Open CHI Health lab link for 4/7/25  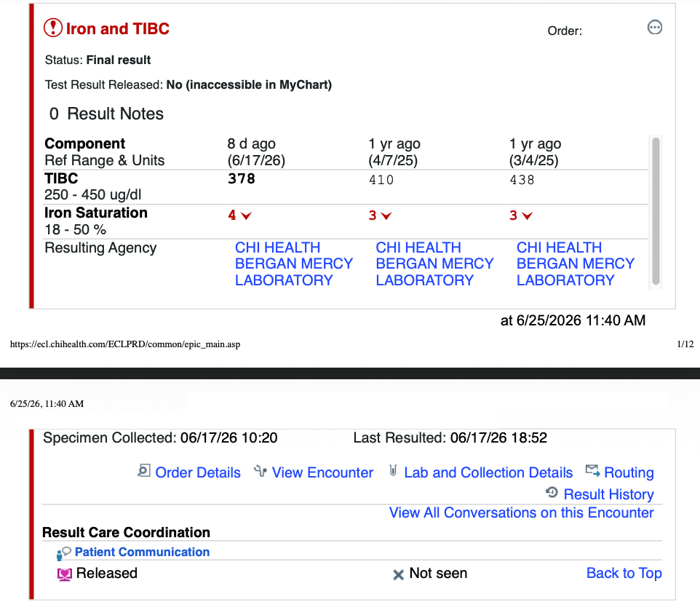(434, 264)
